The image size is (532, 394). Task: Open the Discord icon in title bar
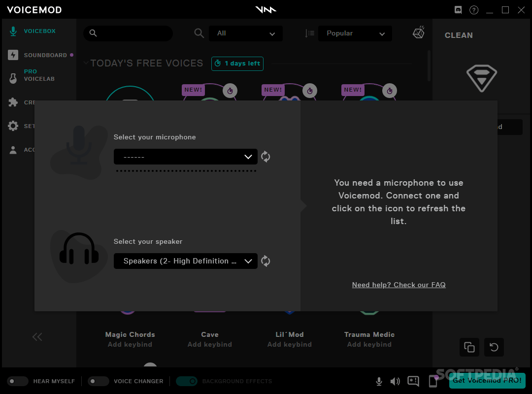click(x=458, y=10)
